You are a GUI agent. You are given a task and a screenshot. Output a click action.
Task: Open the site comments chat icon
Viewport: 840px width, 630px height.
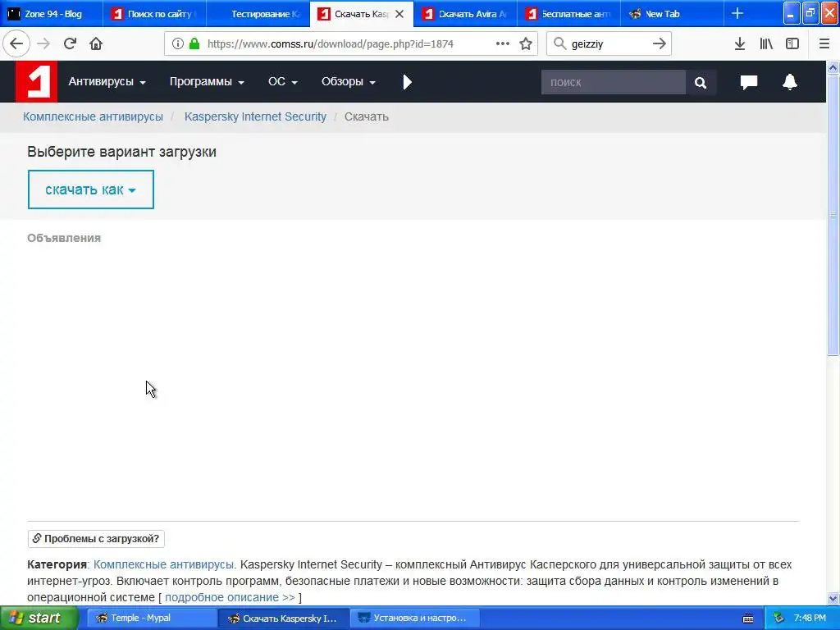pos(749,82)
